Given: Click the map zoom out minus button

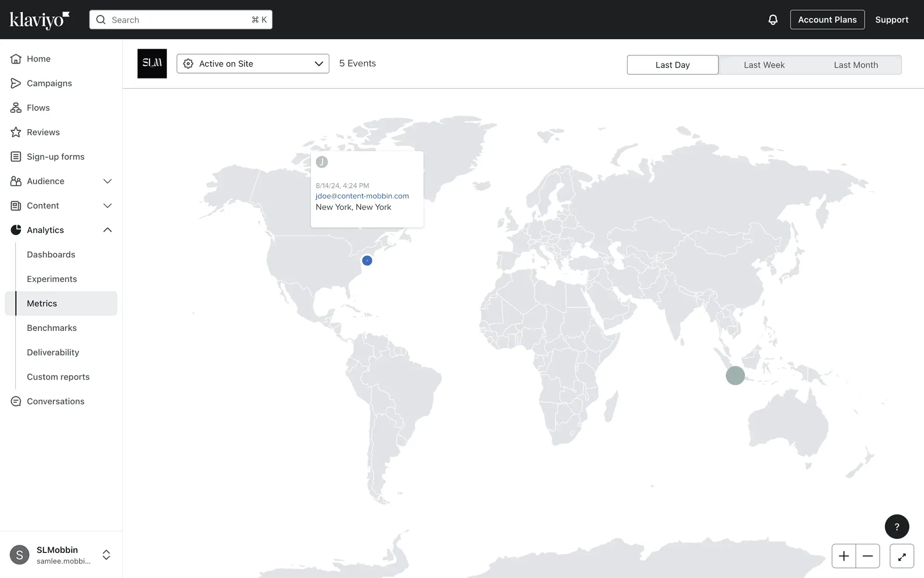Looking at the screenshot, I should click(x=868, y=556).
